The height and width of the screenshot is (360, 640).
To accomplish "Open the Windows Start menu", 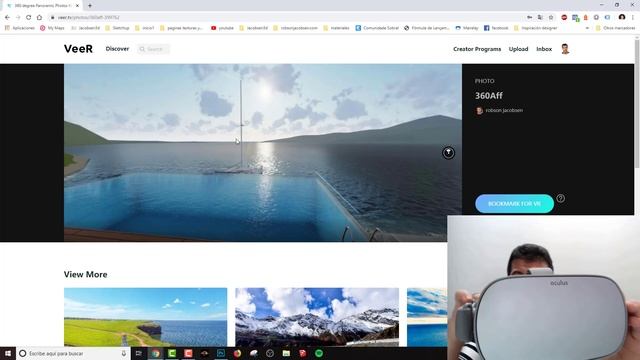I will coord(8,353).
